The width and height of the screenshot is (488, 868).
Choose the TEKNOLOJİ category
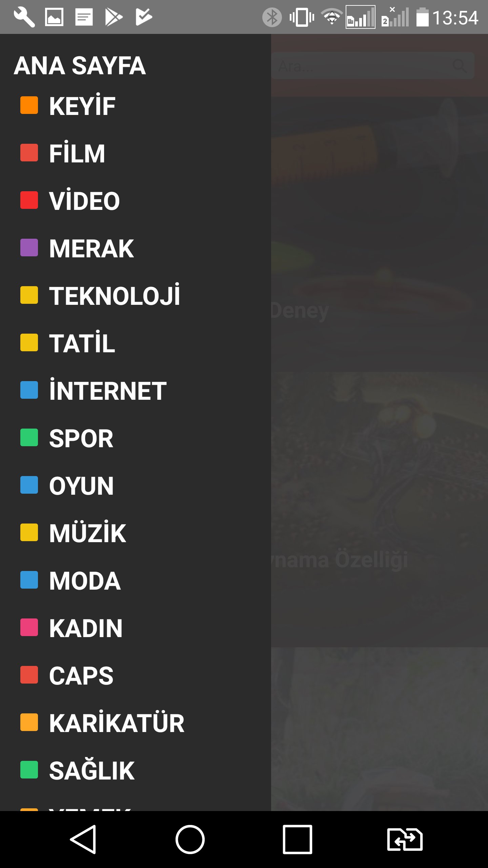pos(115,296)
